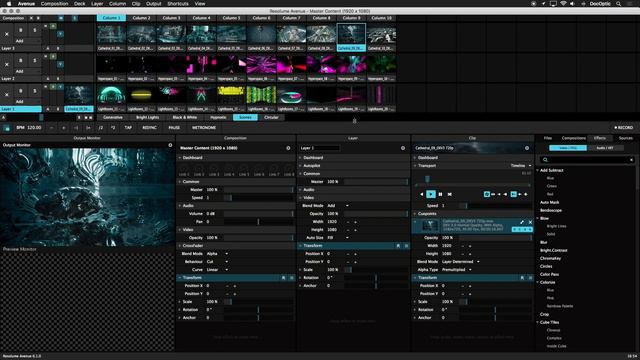The width and height of the screenshot is (640, 360).
Task: Increase BPM with plus button
Action: tap(64, 128)
